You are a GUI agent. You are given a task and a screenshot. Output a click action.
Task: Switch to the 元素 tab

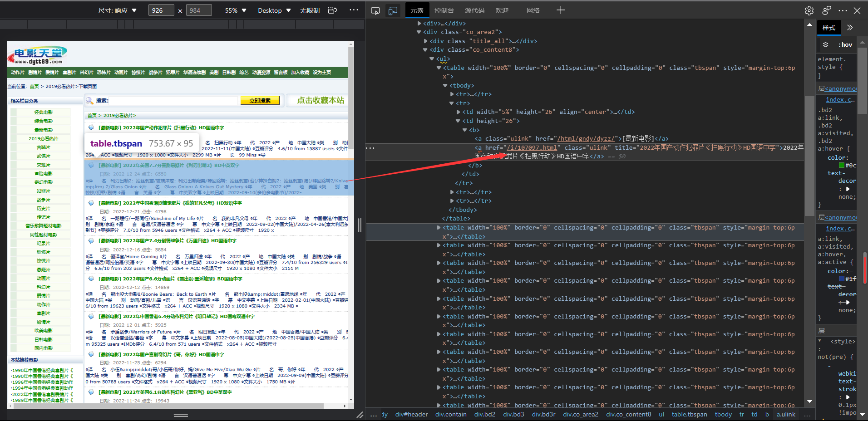click(x=417, y=10)
